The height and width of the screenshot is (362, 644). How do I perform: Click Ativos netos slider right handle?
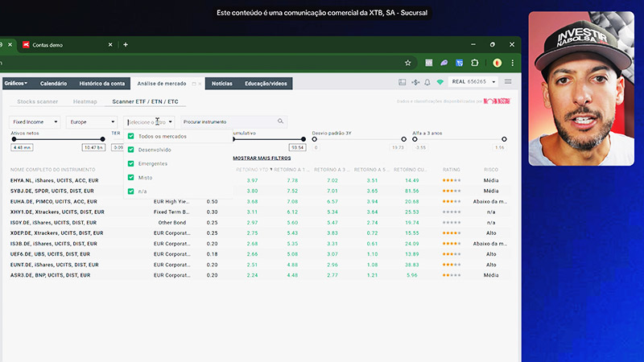[x=103, y=139]
